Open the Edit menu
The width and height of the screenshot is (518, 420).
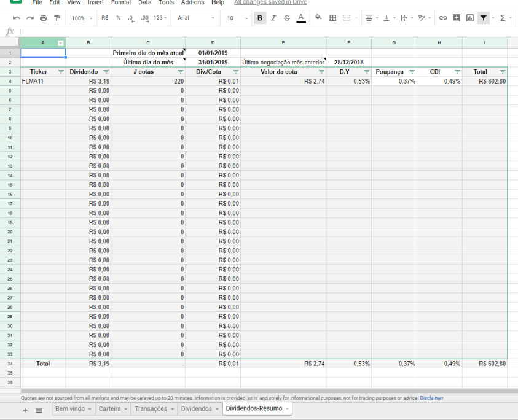click(55, 2)
